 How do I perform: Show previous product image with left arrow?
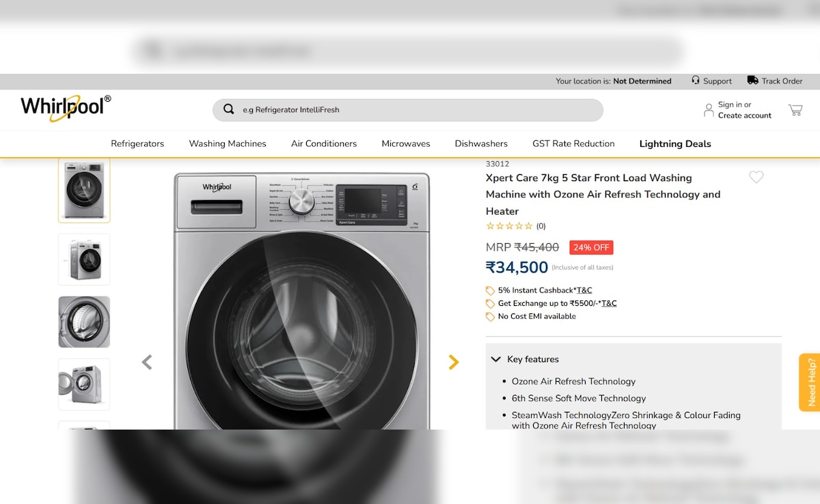(147, 362)
